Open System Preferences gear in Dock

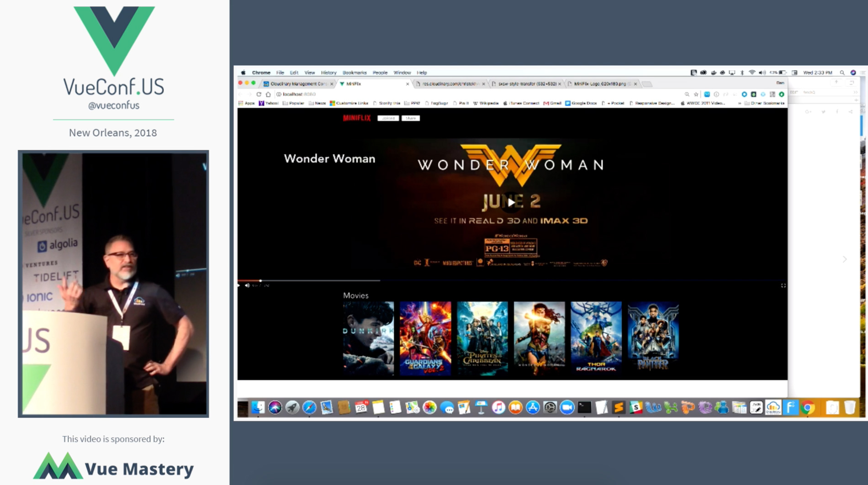550,407
